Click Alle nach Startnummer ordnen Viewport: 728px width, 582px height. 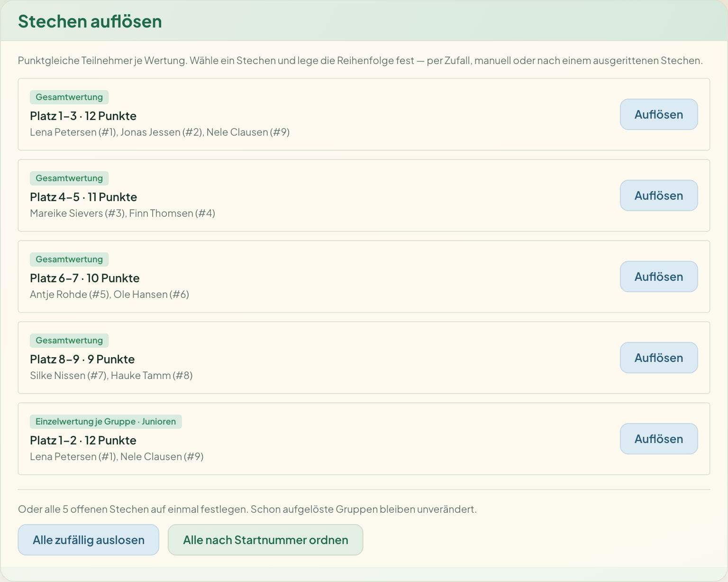point(265,540)
